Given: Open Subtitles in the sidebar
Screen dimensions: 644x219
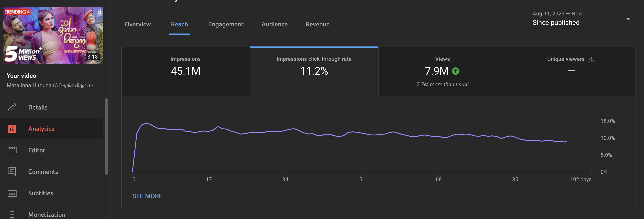Looking at the screenshot, I should tap(51, 193).
